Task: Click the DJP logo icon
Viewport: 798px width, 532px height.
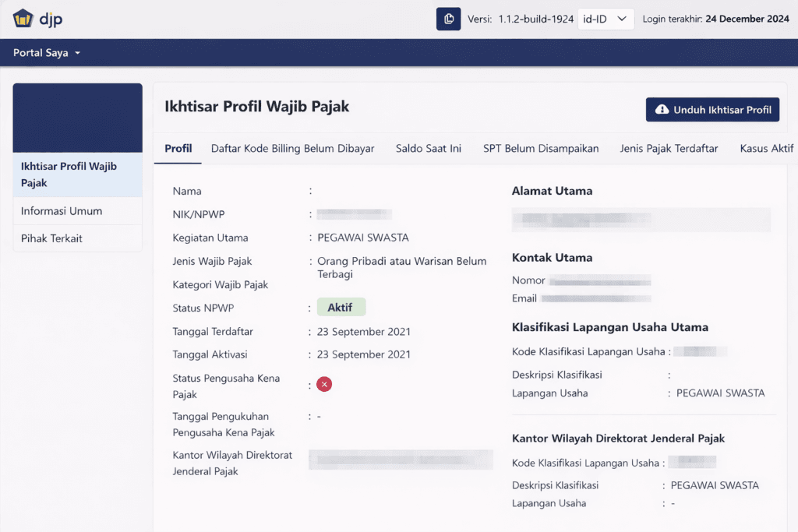Action: [23, 19]
